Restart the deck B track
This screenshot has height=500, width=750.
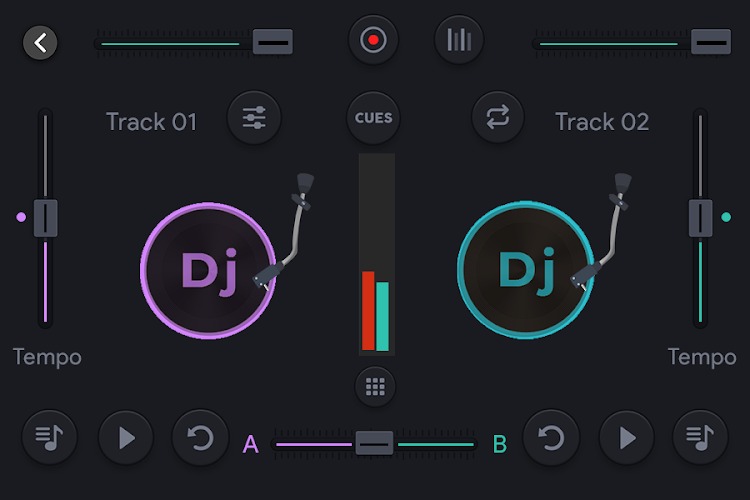coord(551,437)
